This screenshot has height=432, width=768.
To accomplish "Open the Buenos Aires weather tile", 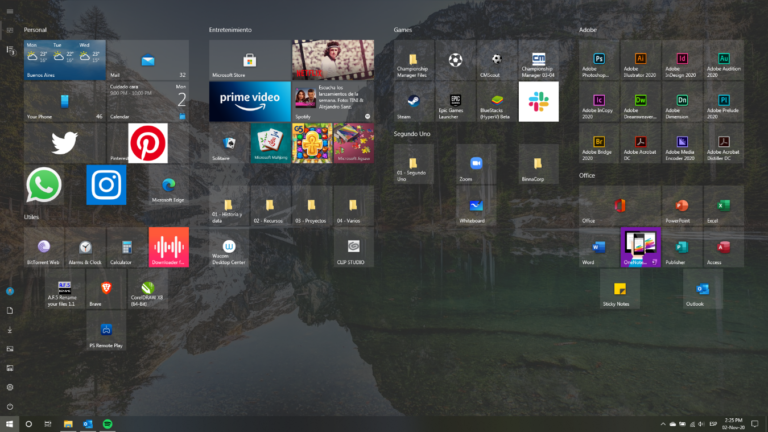I will pyautogui.click(x=65, y=60).
